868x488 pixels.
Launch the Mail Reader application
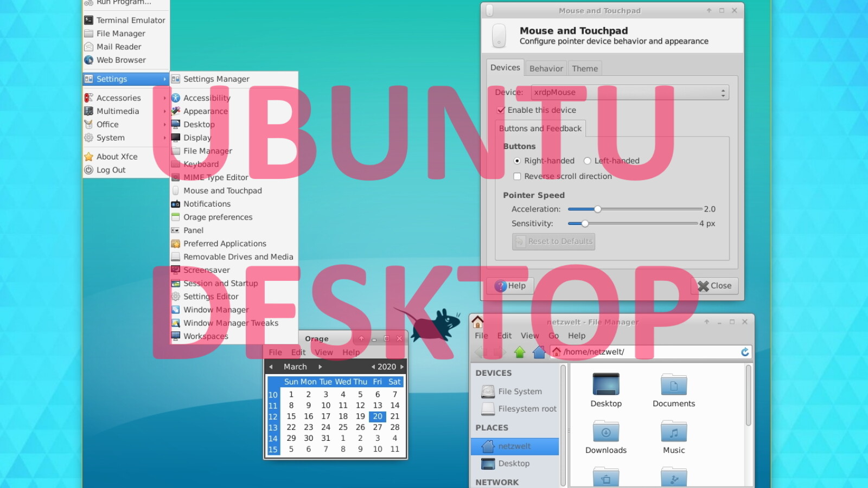[x=120, y=47]
